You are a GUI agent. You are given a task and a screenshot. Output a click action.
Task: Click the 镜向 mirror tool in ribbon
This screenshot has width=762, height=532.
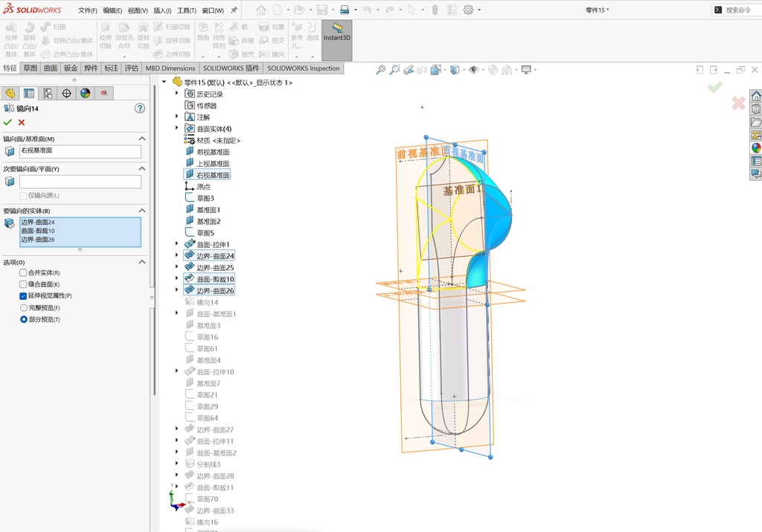tap(272, 54)
